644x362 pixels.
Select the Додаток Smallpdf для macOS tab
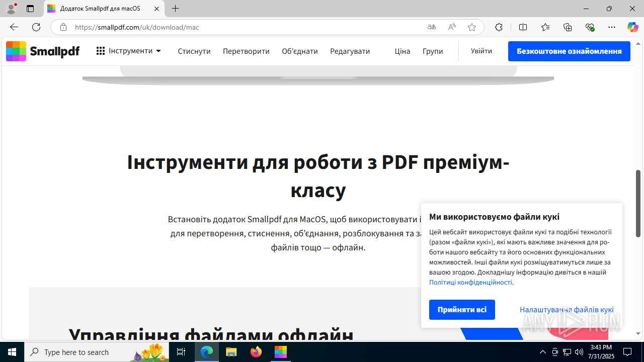pos(104,9)
